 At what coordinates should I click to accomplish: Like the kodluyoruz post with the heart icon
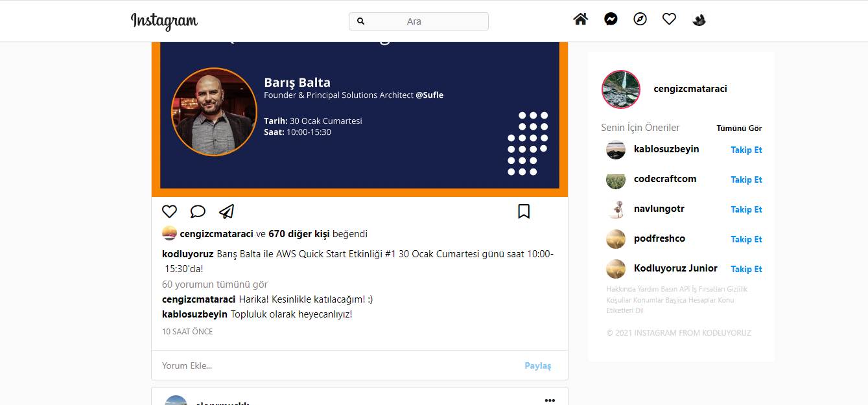coord(169,211)
